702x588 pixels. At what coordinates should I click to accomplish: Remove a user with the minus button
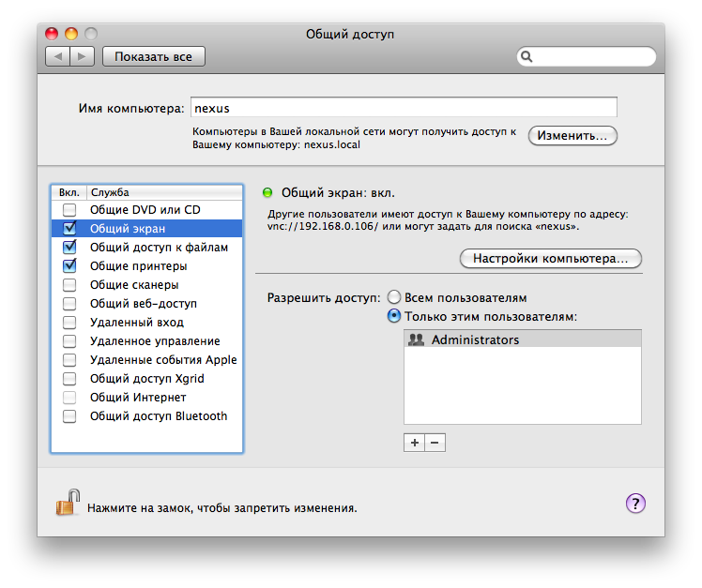tap(435, 443)
